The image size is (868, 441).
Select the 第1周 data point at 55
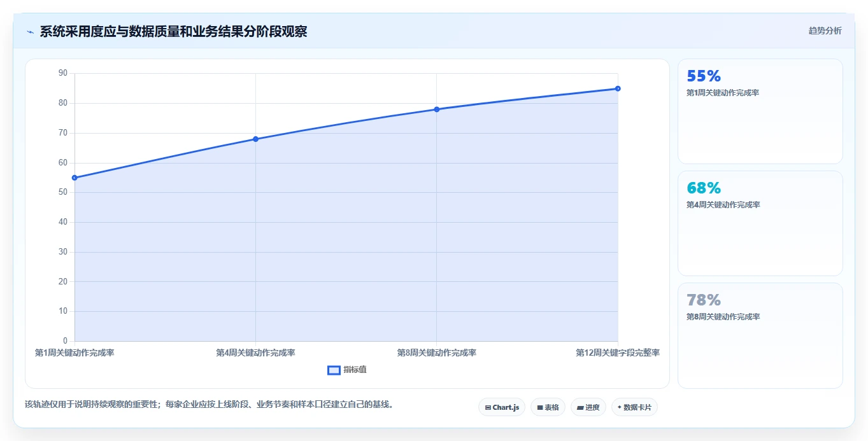[75, 178]
